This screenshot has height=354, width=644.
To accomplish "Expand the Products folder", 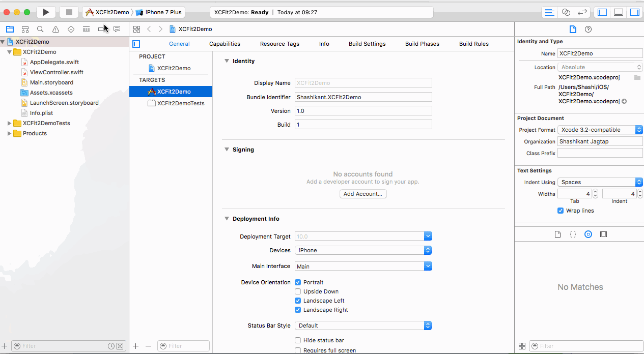I will pyautogui.click(x=9, y=133).
